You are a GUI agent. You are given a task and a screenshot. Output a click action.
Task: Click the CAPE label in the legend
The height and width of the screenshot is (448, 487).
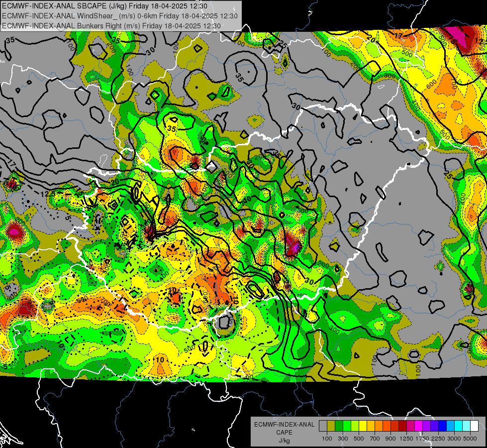coord(284,432)
